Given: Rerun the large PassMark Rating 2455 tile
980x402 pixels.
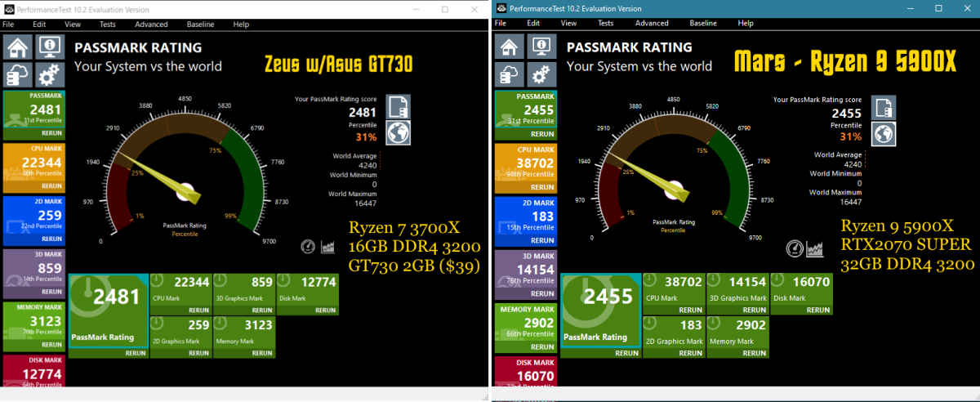Looking at the screenshot, I should (x=626, y=353).
